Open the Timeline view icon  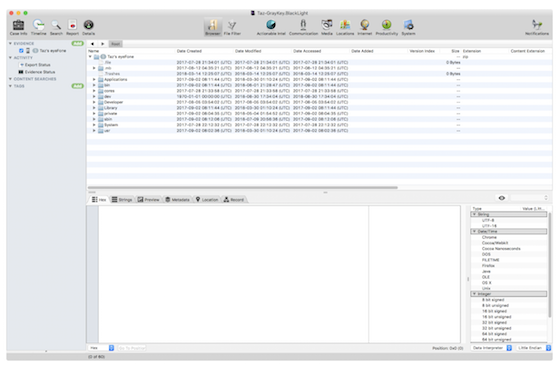point(39,27)
